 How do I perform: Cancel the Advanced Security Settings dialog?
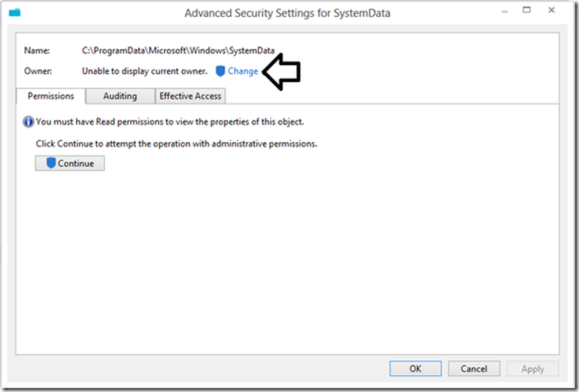click(x=474, y=369)
